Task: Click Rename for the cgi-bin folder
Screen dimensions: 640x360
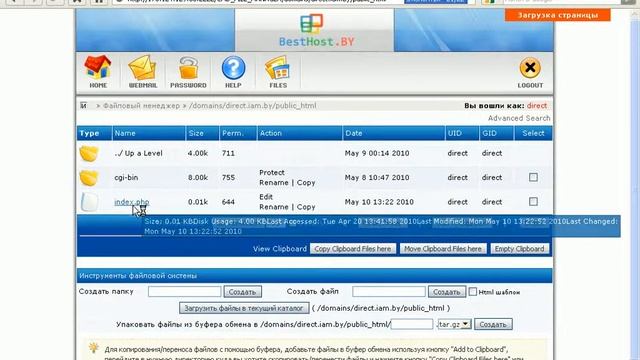Action: click(273, 182)
